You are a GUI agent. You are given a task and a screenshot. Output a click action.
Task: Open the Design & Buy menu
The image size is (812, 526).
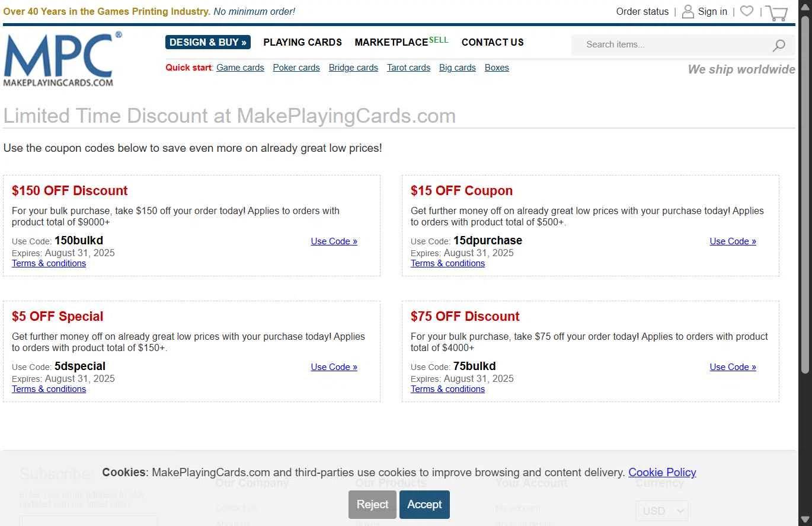coord(208,42)
